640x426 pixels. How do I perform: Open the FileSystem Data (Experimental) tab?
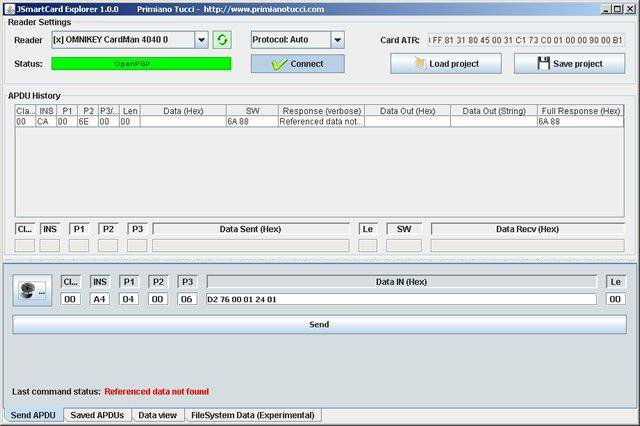click(253, 415)
